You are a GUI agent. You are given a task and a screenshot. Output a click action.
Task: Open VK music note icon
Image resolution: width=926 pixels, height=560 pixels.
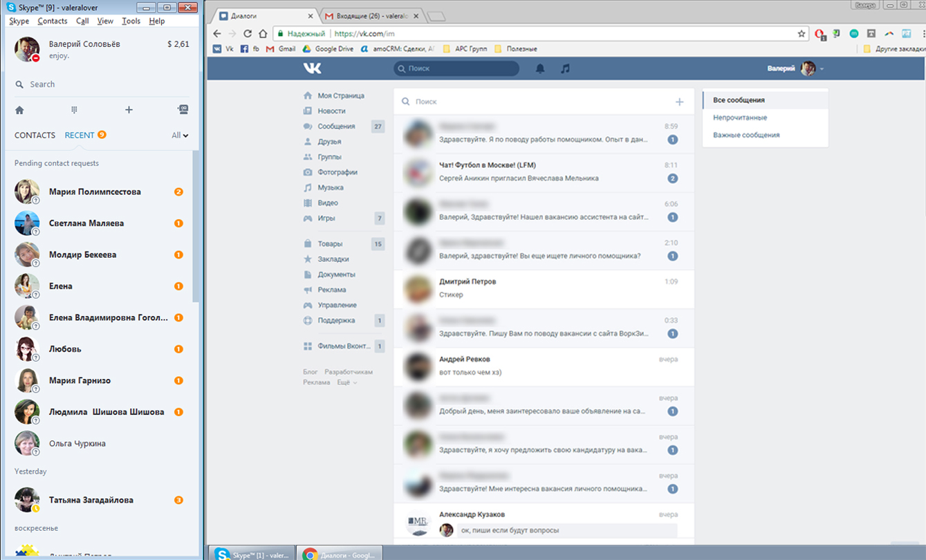tap(565, 68)
